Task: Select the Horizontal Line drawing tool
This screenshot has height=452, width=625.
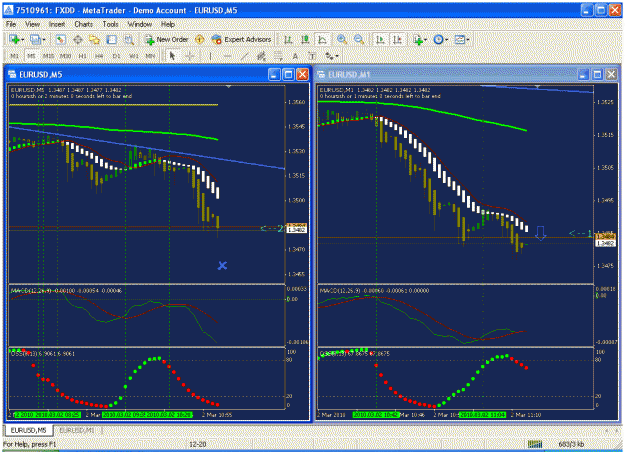Action: pyautogui.click(x=227, y=56)
